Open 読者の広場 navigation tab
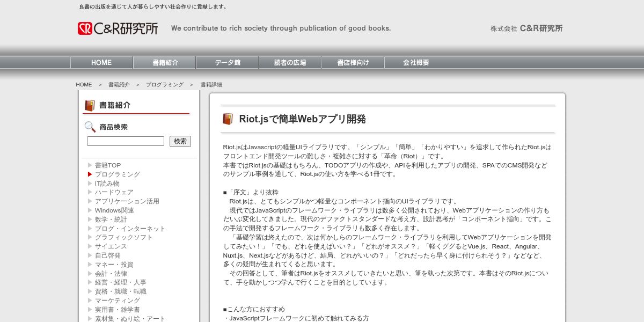 pyautogui.click(x=290, y=63)
